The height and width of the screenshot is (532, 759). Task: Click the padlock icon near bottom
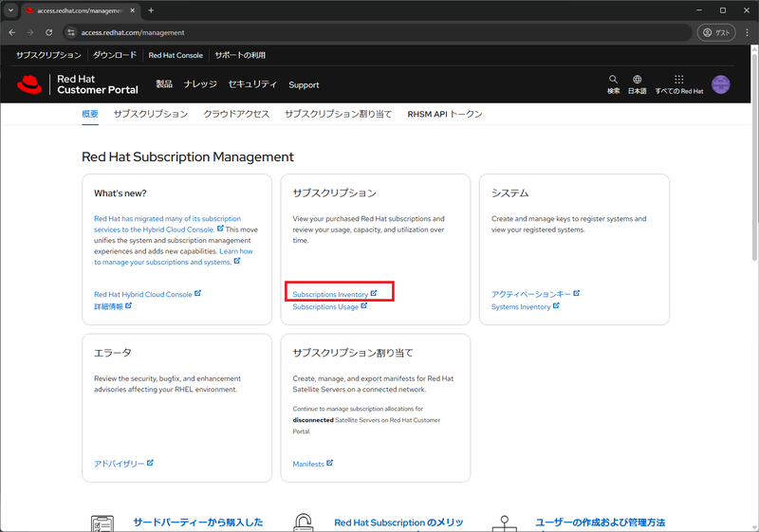point(304,523)
